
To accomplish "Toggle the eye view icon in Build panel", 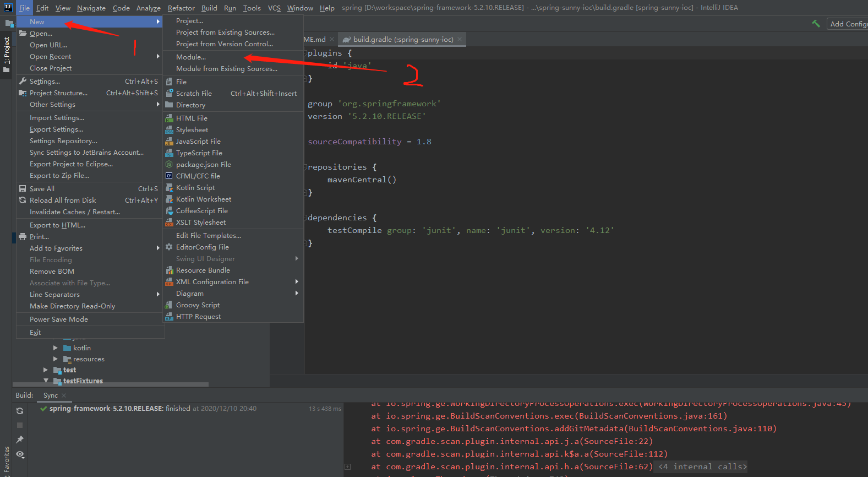I will (20, 454).
